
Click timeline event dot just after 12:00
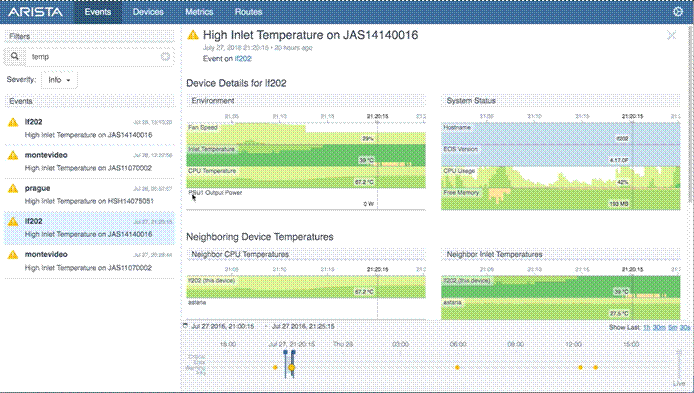[x=580, y=367]
